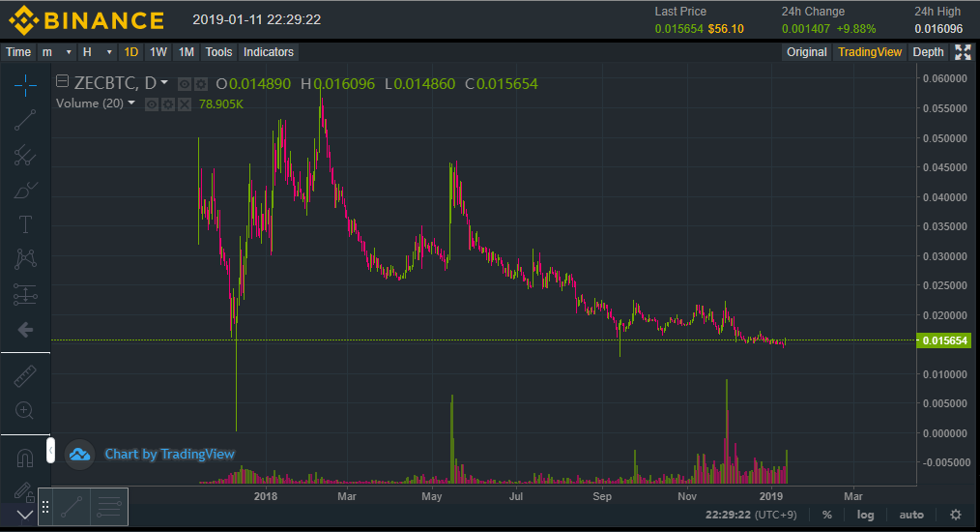Expand the Volume (20) indicator dropdown
The width and height of the screenshot is (980, 532).
coord(131,103)
